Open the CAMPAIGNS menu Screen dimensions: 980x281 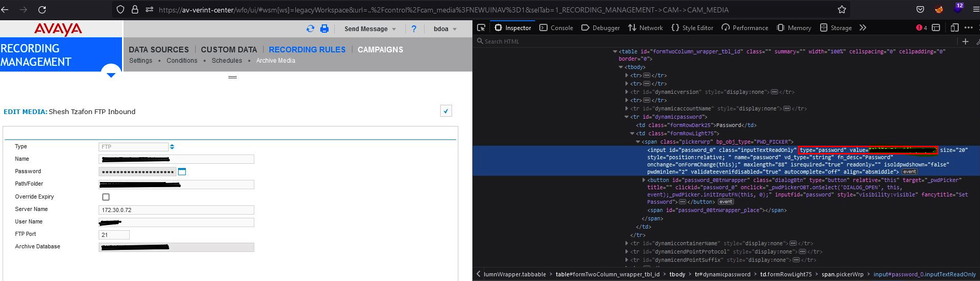[380, 50]
